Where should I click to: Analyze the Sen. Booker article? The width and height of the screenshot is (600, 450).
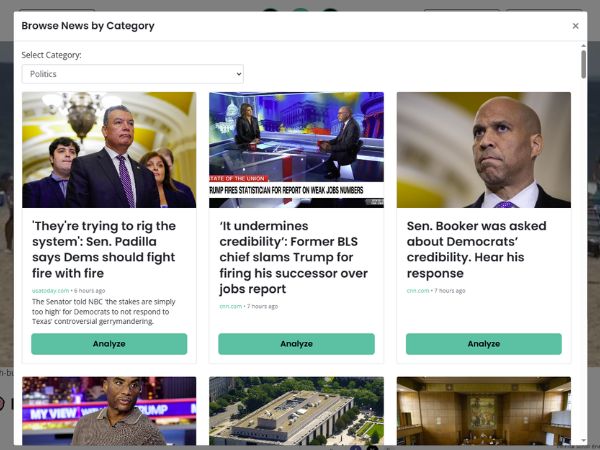tap(484, 344)
